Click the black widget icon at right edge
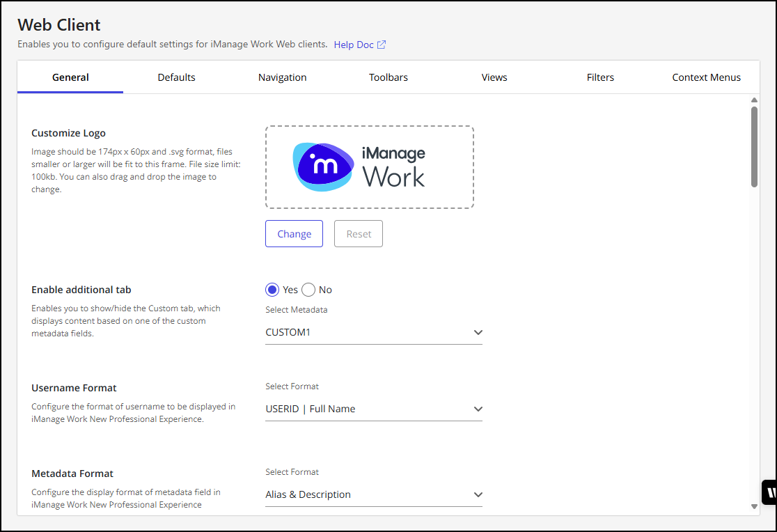The image size is (777, 532). (770, 493)
